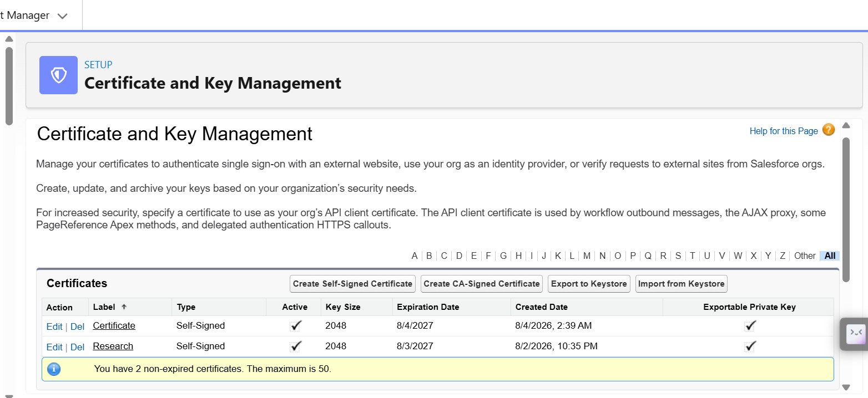Click the Type column header
Viewport: 868px width, 398px height.
point(186,307)
